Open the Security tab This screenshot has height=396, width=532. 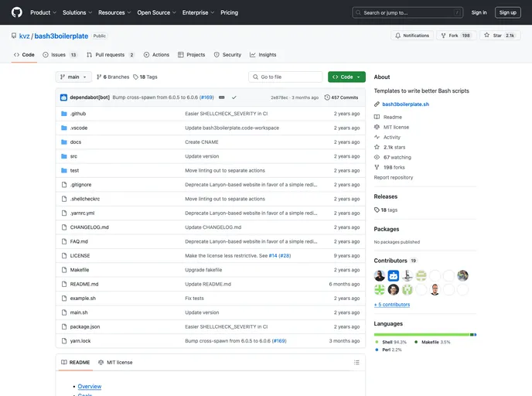pyautogui.click(x=227, y=55)
